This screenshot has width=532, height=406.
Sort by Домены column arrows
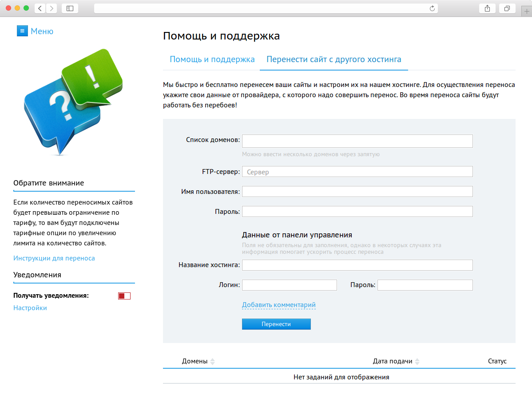(212, 361)
